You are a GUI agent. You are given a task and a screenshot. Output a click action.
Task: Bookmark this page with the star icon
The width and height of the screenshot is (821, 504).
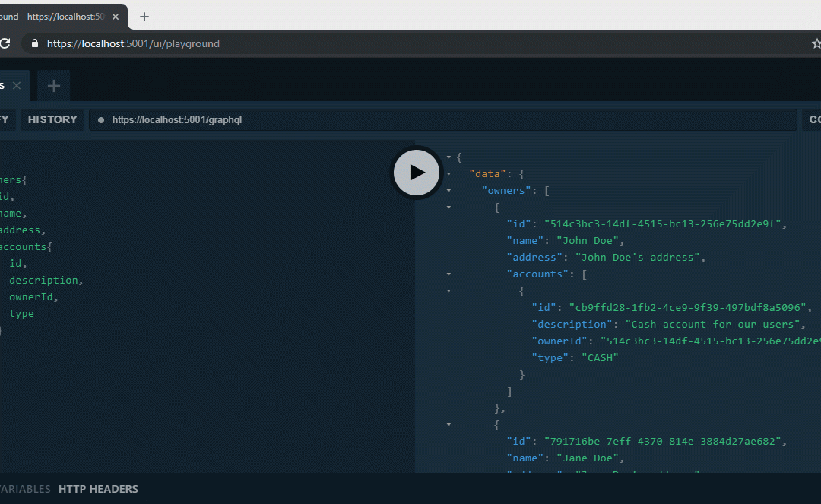click(816, 43)
